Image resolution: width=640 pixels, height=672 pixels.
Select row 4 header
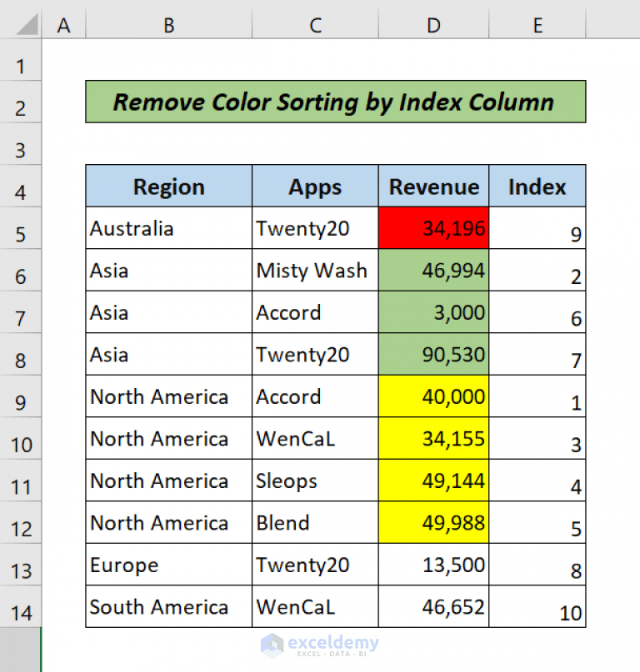21,186
